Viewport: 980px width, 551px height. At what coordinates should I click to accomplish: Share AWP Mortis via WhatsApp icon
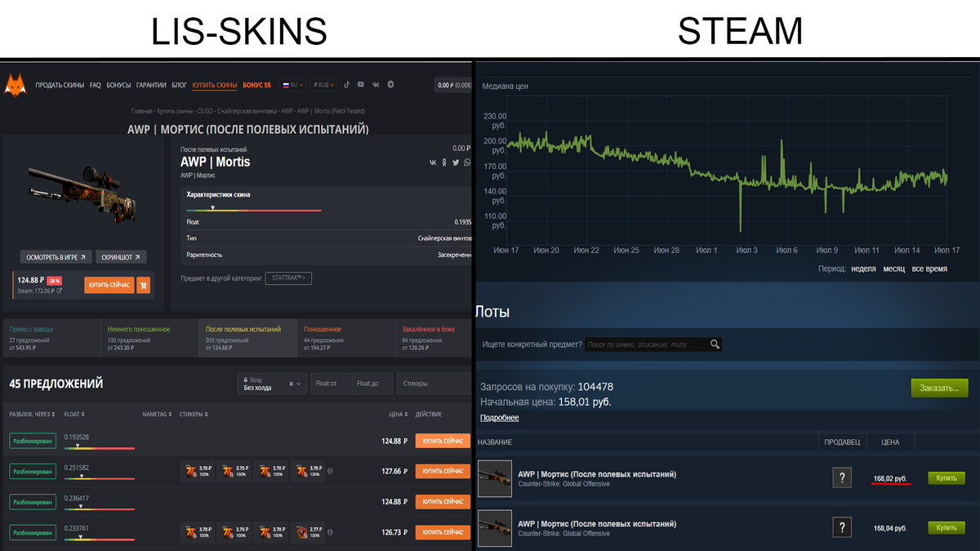[x=467, y=162]
